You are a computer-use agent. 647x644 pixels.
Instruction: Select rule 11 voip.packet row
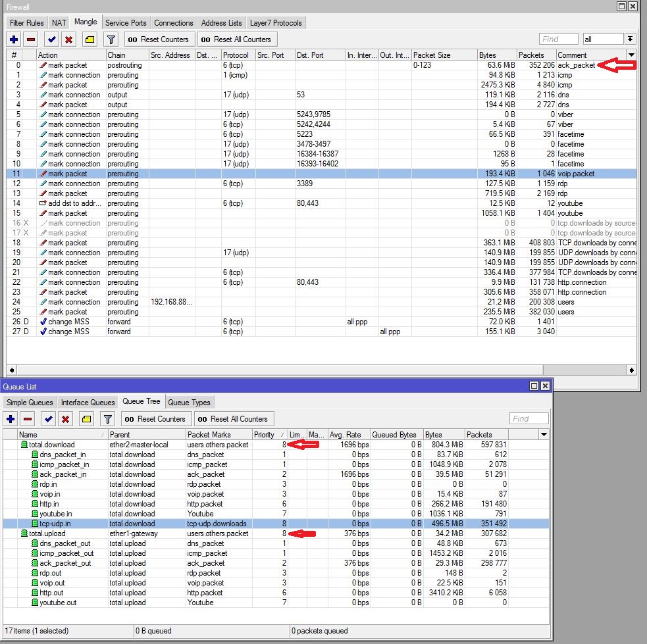click(321, 174)
